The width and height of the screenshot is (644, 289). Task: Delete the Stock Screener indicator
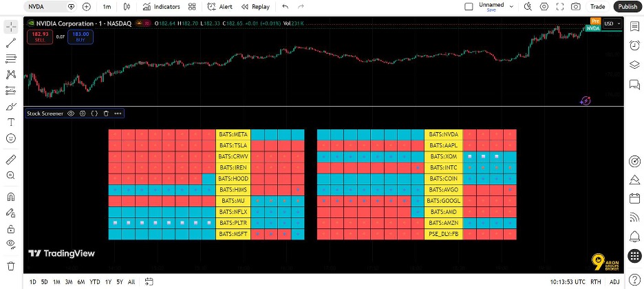click(106, 114)
